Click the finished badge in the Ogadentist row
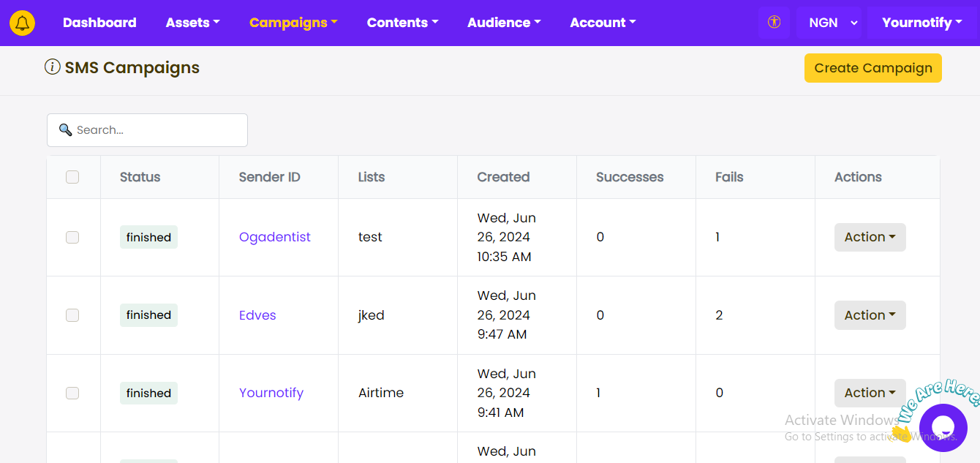This screenshot has height=463, width=980. click(x=148, y=237)
